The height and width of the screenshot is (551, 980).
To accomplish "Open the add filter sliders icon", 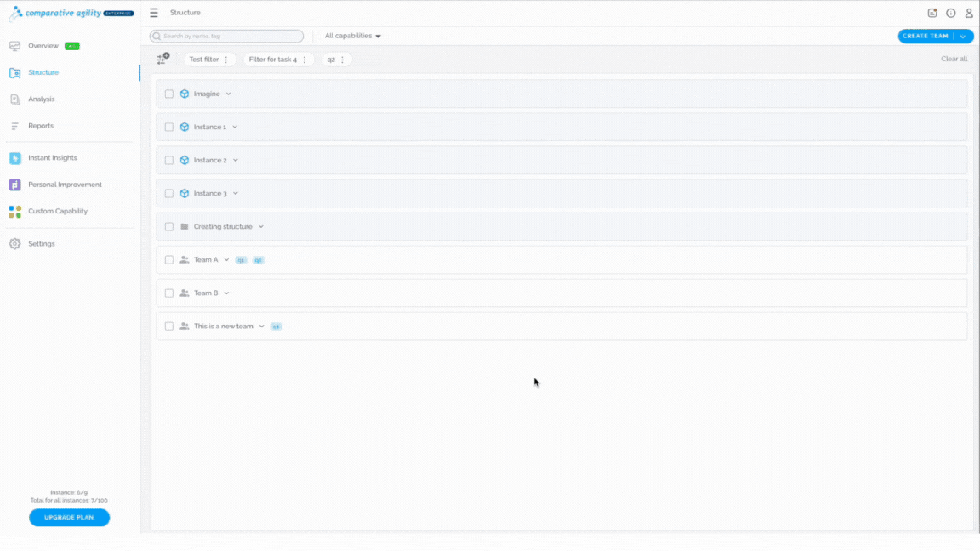I will coord(162,59).
